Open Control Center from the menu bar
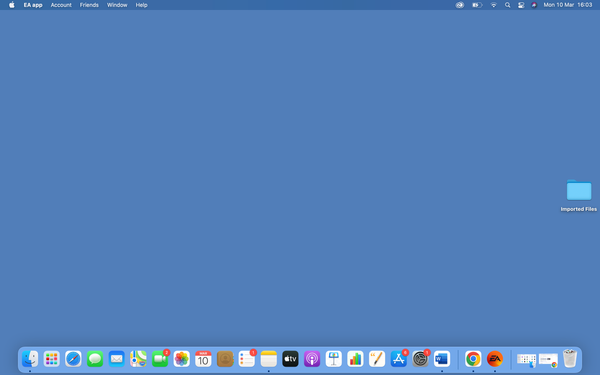The width and height of the screenshot is (600, 375). [521, 5]
